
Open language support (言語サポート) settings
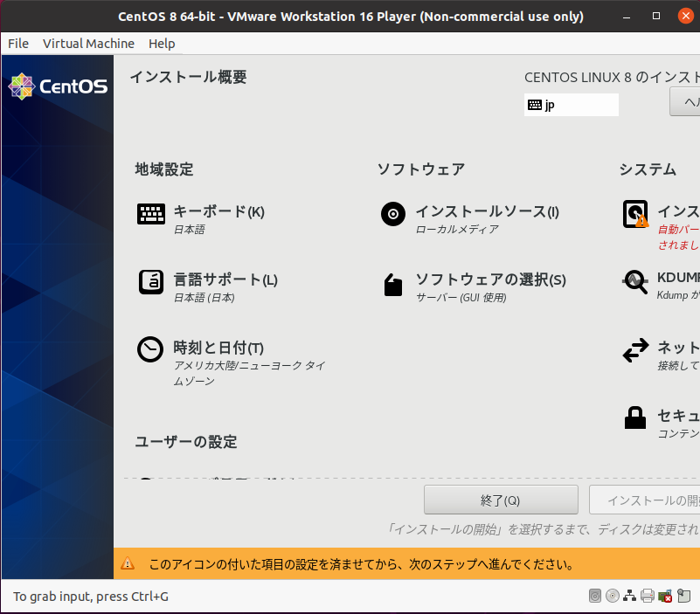(151, 282)
